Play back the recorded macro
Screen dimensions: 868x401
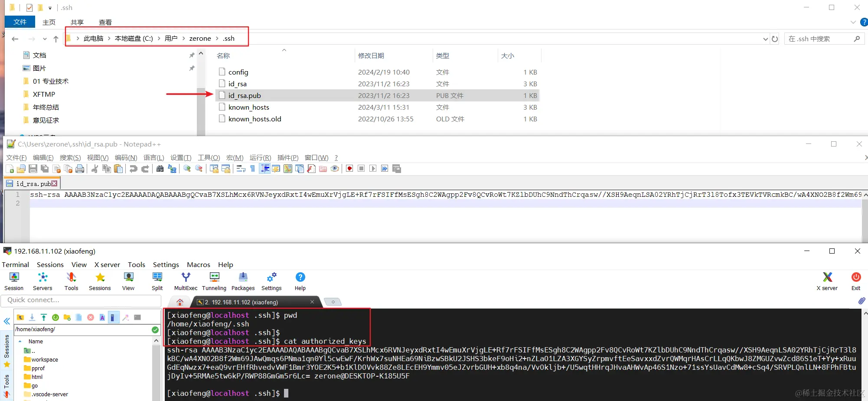coord(373,169)
